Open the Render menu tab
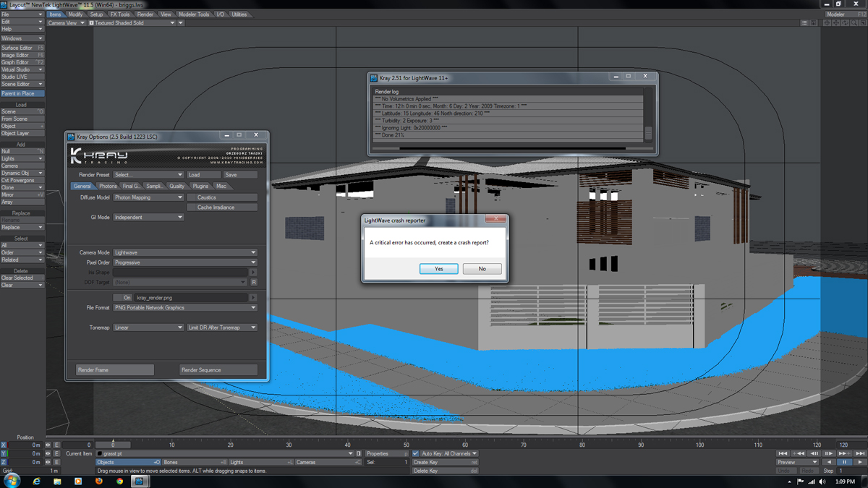The image size is (868, 488). pos(145,14)
